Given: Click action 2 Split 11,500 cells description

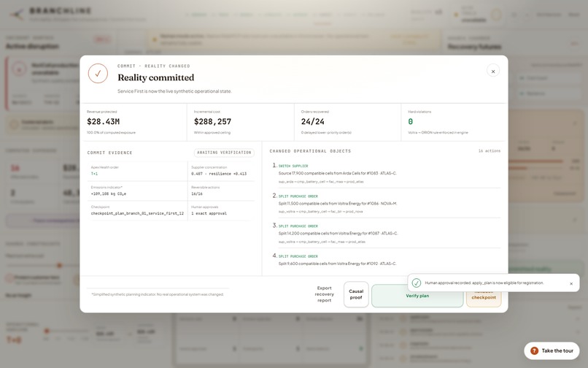Looking at the screenshot, I should 338,204.
